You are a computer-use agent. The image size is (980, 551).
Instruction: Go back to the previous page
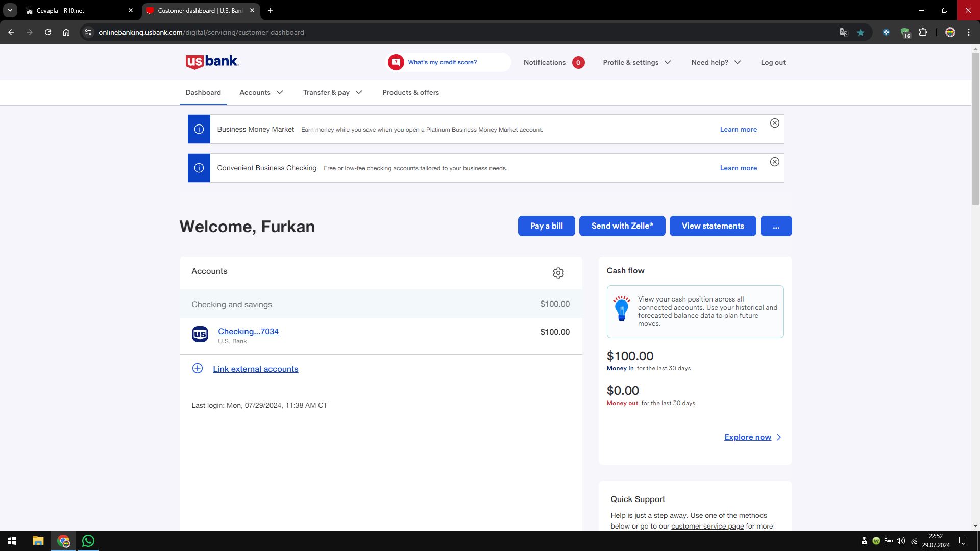click(11, 32)
